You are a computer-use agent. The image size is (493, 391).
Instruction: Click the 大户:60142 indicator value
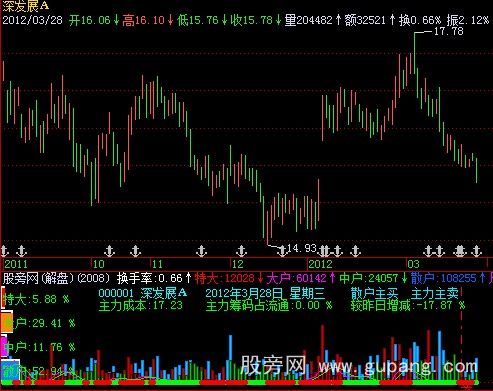pyautogui.click(x=297, y=278)
